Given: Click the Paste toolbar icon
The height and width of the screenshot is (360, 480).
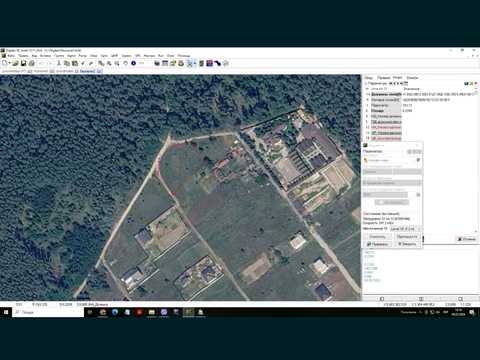Looking at the screenshot, I should [x=75, y=63].
